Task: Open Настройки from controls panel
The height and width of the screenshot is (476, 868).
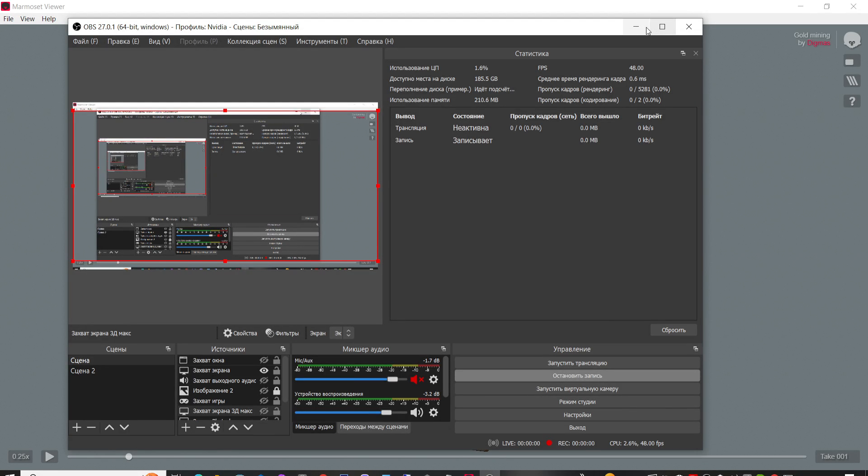Action: 577,415
